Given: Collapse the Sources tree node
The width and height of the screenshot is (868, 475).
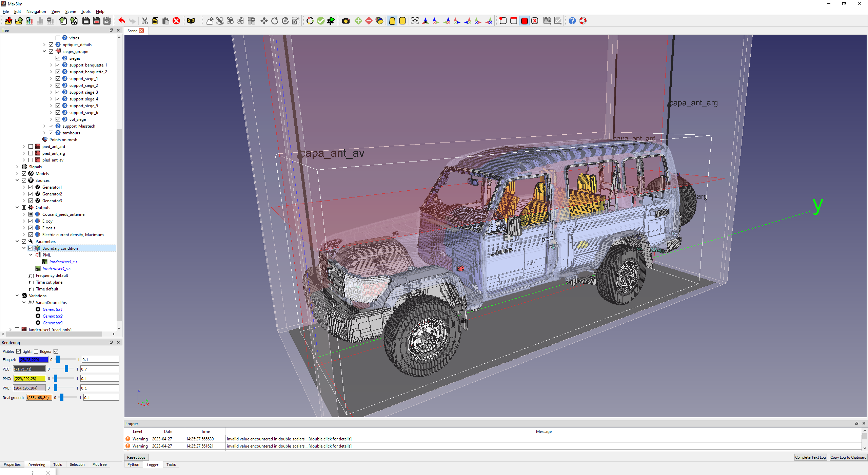Looking at the screenshot, I should (x=17, y=180).
